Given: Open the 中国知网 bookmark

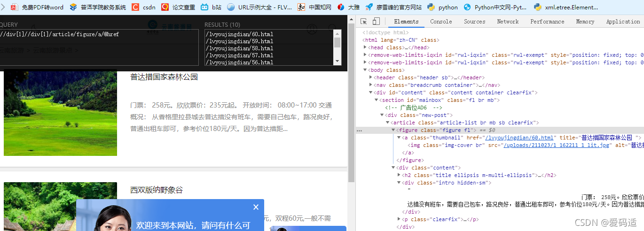Looking at the screenshot, I should [x=314, y=7].
